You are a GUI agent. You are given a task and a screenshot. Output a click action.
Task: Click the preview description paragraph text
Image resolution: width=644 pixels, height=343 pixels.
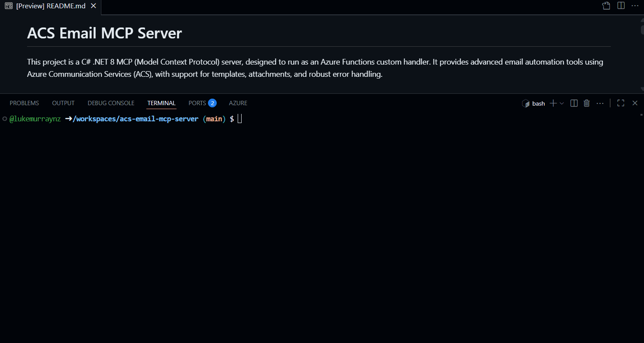coord(315,68)
